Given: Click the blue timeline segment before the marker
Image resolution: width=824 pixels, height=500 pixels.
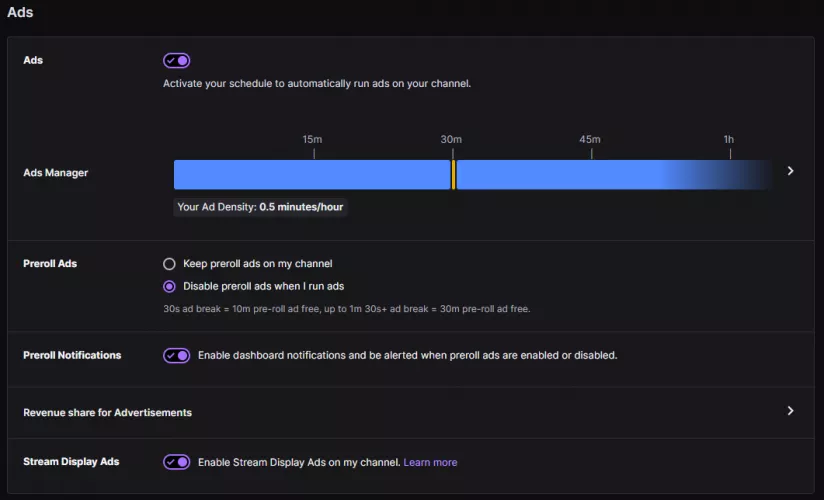Looking at the screenshot, I should click(x=311, y=174).
